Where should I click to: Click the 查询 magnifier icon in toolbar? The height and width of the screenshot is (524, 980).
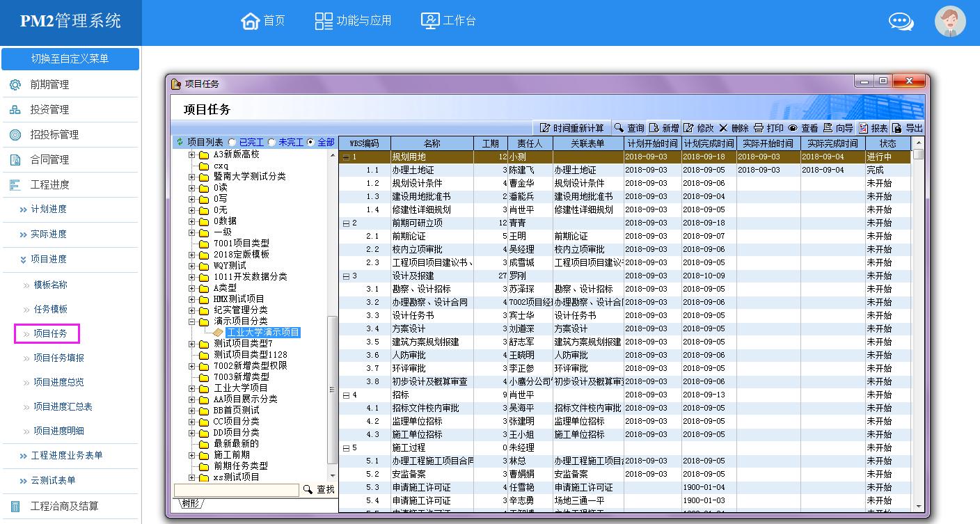tap(619, 128)
